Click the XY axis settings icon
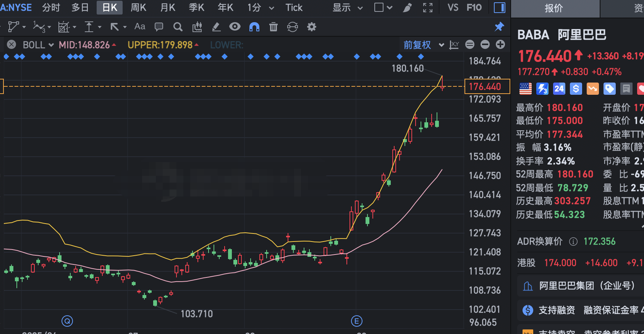The width and height of the screenshot is (644, 334). point(454,45)
